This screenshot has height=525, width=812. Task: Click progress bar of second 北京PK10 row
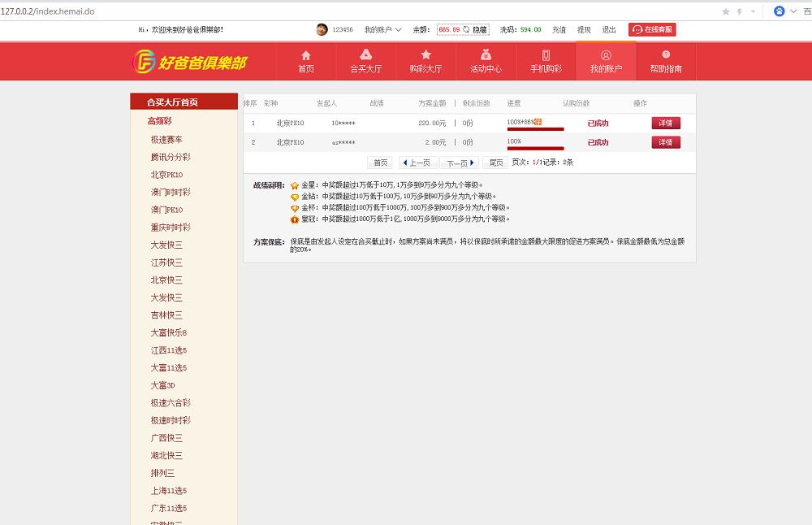coord(535,148)
